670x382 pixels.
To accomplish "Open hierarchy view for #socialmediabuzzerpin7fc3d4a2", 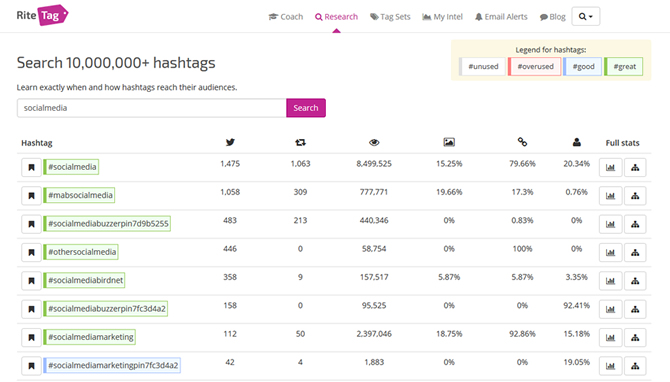I will pyautogui.click(x=635, y=309).
